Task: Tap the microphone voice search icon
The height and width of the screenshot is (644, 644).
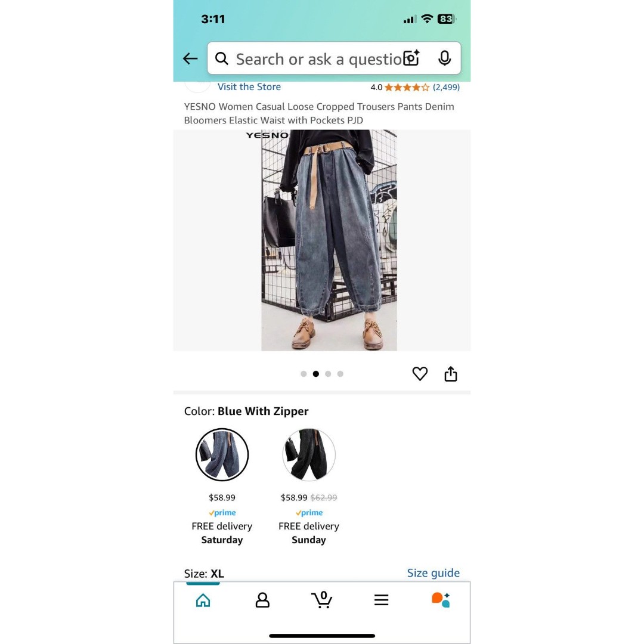Action: tap(444, 58)
